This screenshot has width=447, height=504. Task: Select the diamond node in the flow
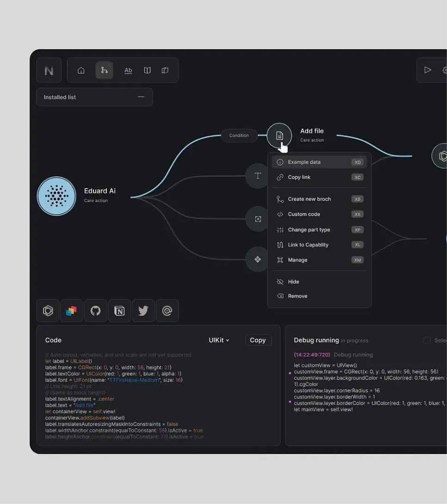pos(257,259)
